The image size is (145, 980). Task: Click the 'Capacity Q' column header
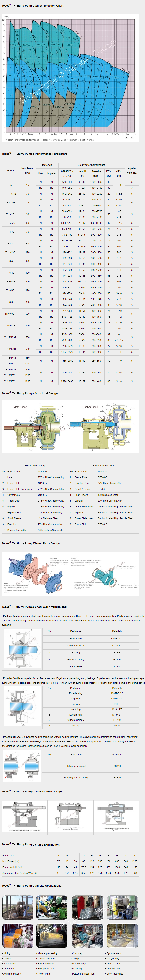coord(67,173)
